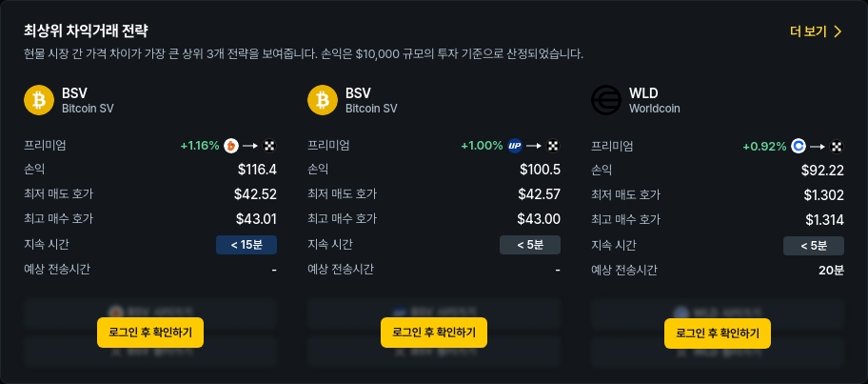Click destination exchange icon in second BSV card
The image size is (868, 384).
click(553, 147)
